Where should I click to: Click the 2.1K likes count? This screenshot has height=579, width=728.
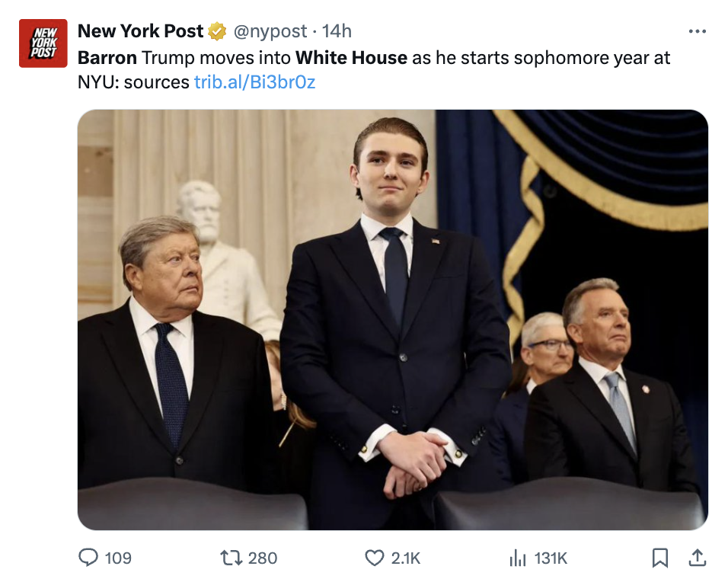pos(406,558)
